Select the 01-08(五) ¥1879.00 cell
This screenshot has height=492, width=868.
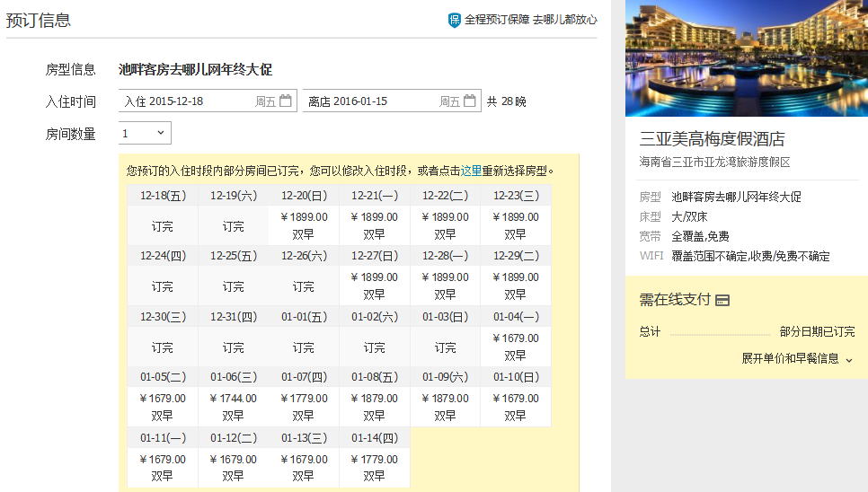coord(374,407)
